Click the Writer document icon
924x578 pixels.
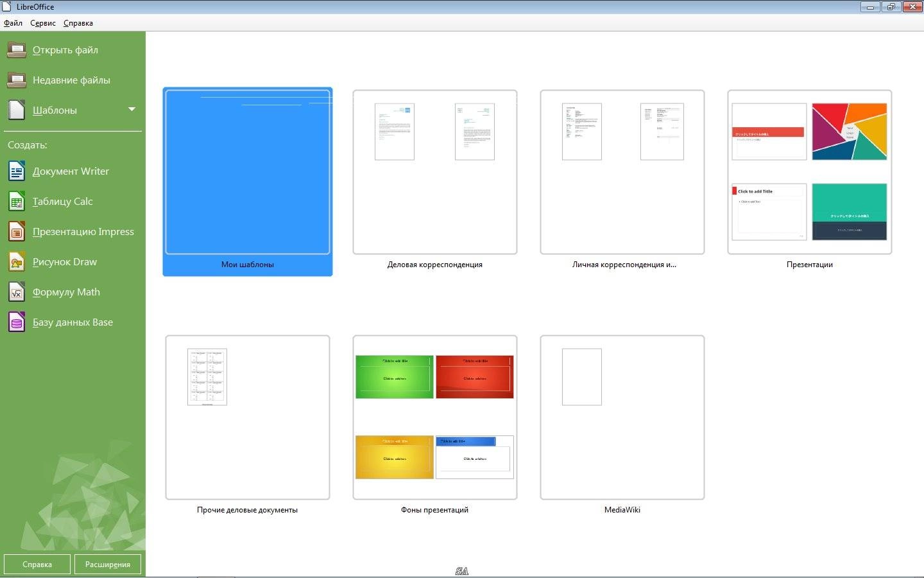point(17,171)
